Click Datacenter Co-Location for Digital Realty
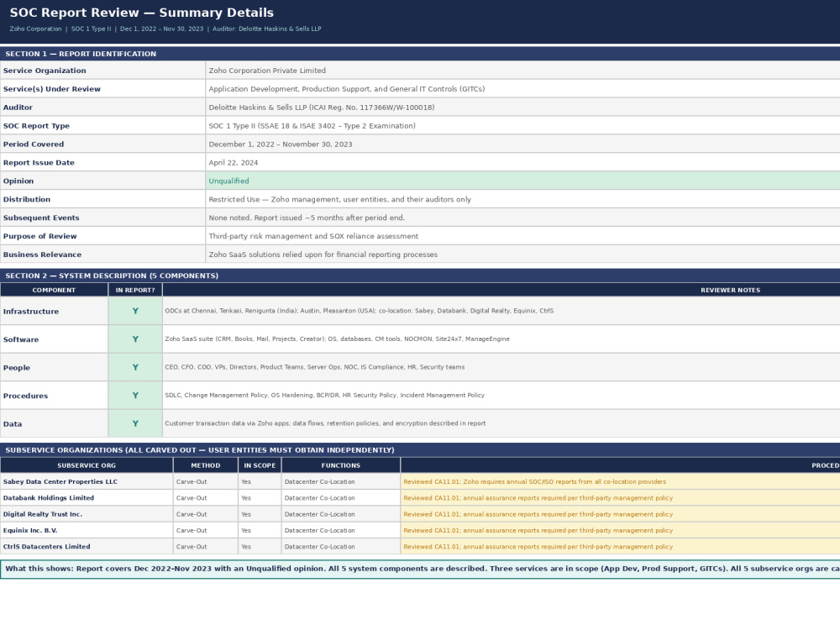 pyautogui.click(x=341, y=514)
